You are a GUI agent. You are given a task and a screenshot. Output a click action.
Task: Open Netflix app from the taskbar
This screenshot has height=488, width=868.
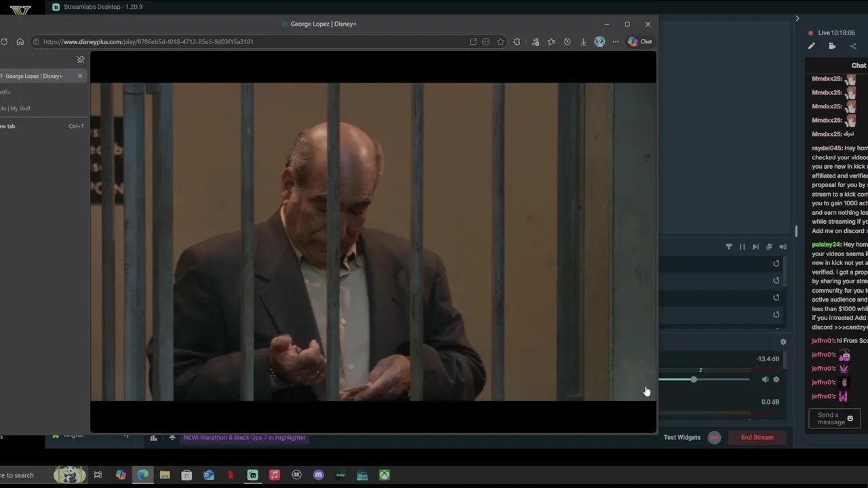pos(231,475)
